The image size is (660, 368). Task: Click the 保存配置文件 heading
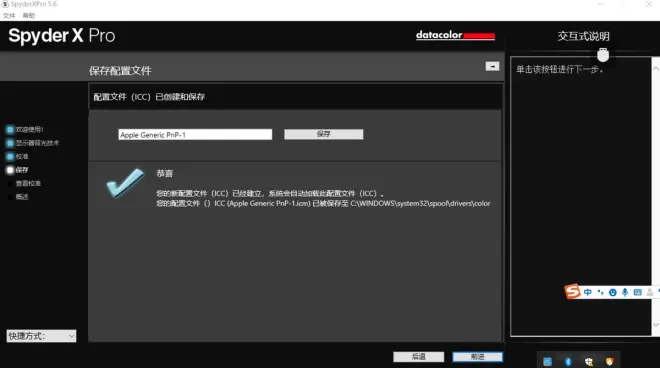[x=120, y=71]
